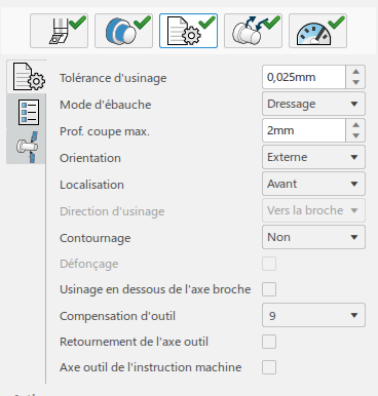The image size is (378, 396).
Task: Open the Feeds and speeds gauge tab
Action: [x=318, y=31]
